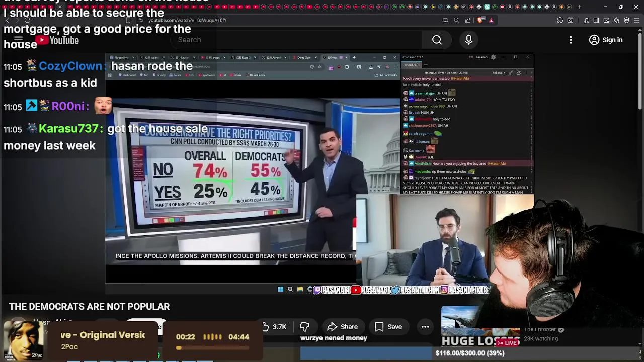The image size is (644, 362).
Task: Open the extensions puzzle piece menu
Action: 560,20
